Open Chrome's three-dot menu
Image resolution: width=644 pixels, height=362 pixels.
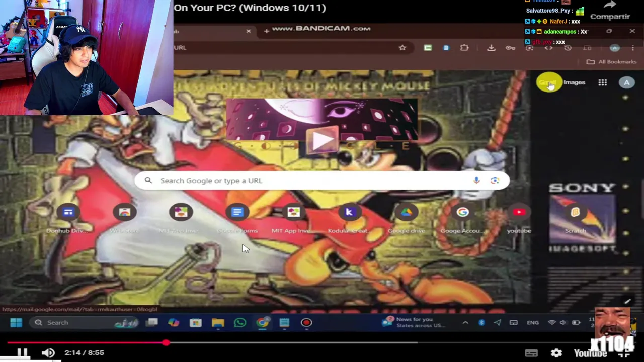click(x=633, y=47)
